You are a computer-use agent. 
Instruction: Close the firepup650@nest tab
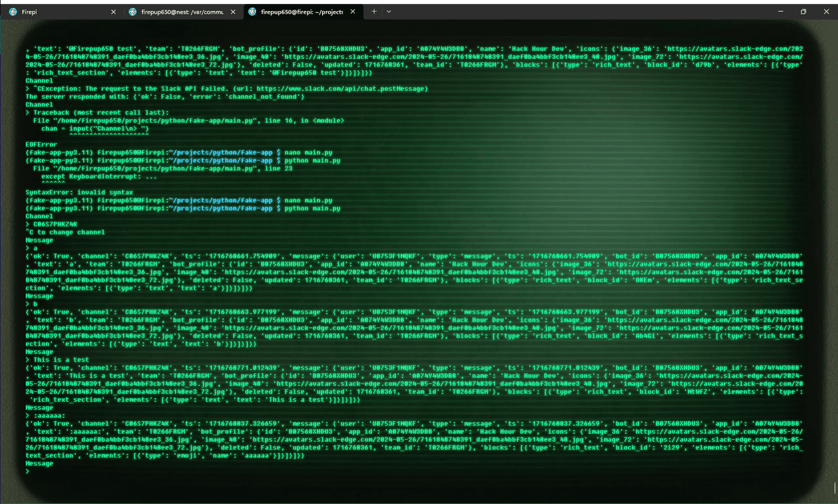(233, 12)
